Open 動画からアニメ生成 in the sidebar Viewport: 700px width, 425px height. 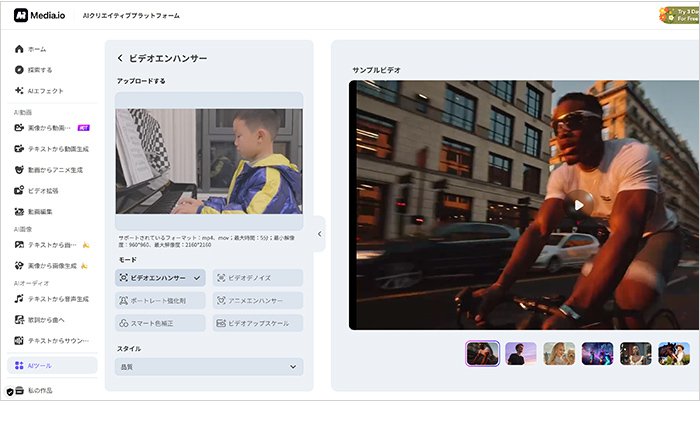[49, 170]
